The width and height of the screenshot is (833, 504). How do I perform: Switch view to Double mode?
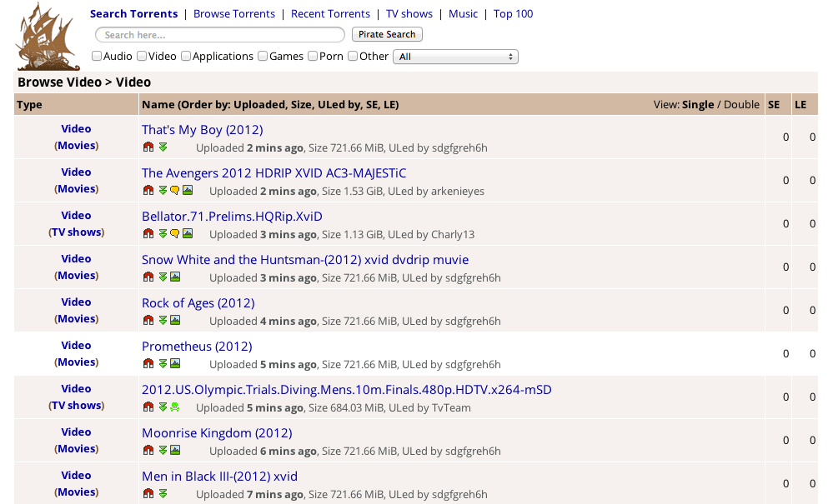click(744, 103)
